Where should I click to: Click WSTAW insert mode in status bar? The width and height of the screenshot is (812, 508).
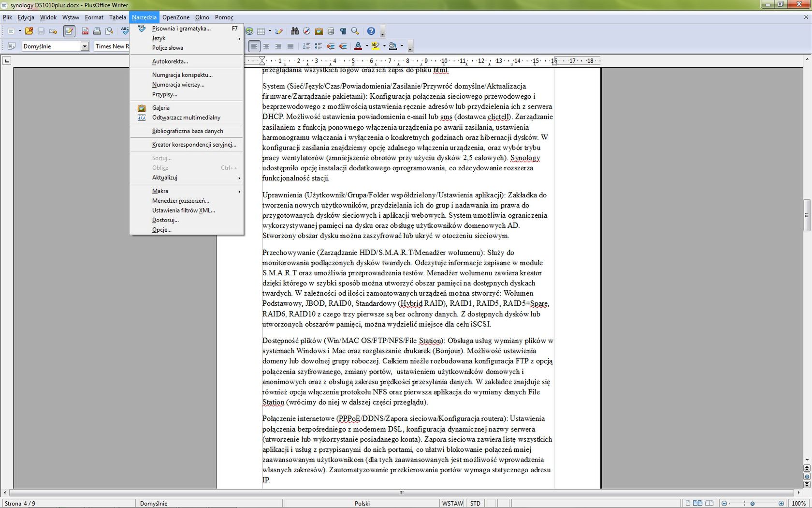point(452,504)
